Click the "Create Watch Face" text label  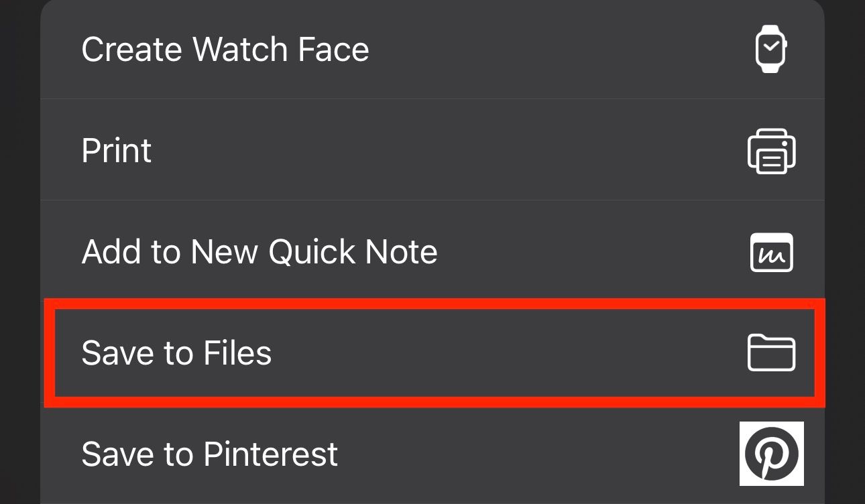225,50
